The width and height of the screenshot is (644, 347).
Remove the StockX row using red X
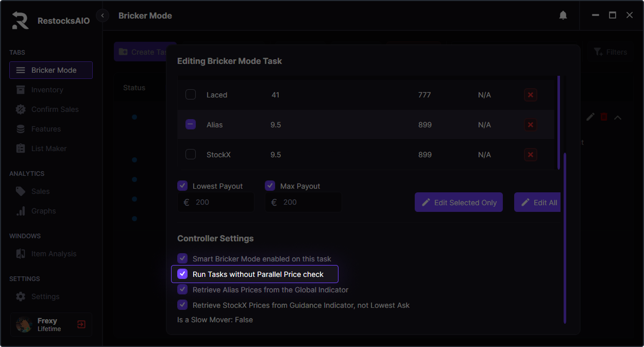click(x=530, y=155)
